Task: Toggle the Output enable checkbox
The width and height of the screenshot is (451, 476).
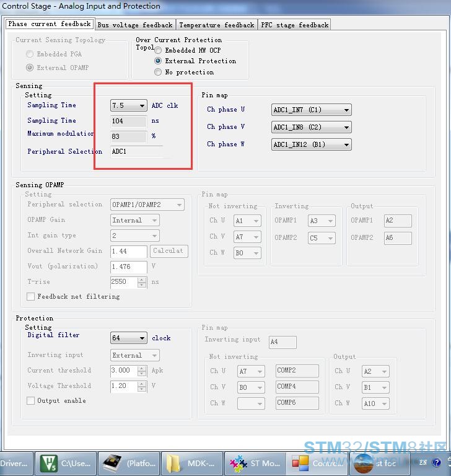Action: [x=30, y=401]
